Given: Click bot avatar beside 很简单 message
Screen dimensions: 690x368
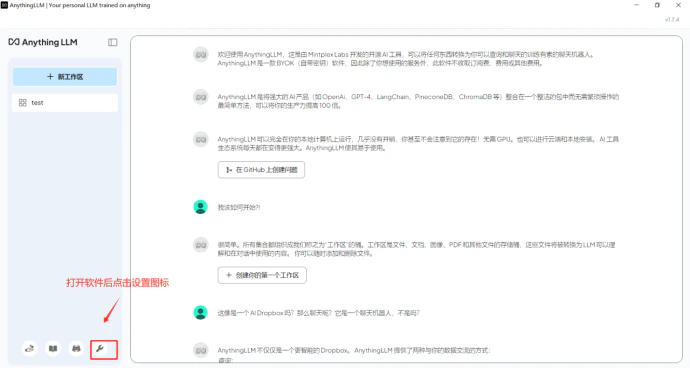Looking at the screenshot, I should coord(201,245).
